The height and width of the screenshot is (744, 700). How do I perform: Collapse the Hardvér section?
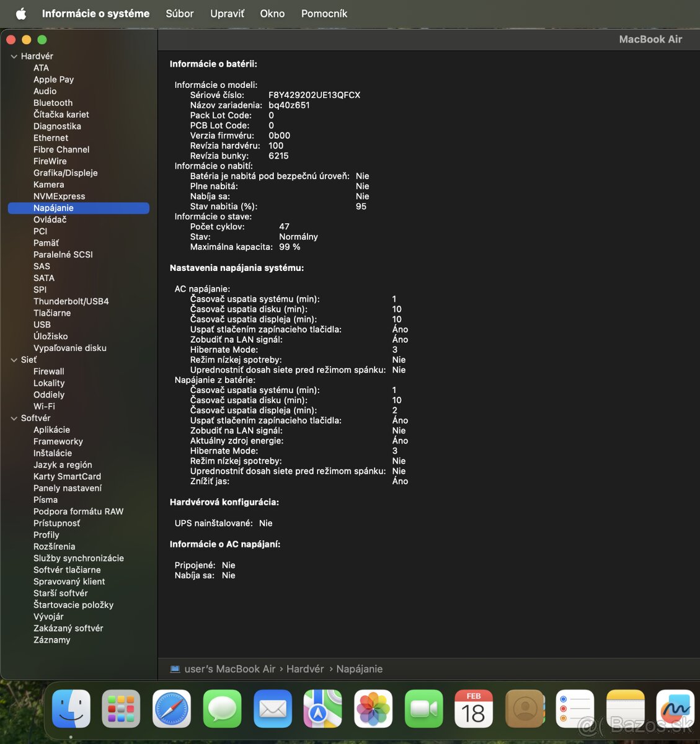pyautogui.click(x=14, y=56)
